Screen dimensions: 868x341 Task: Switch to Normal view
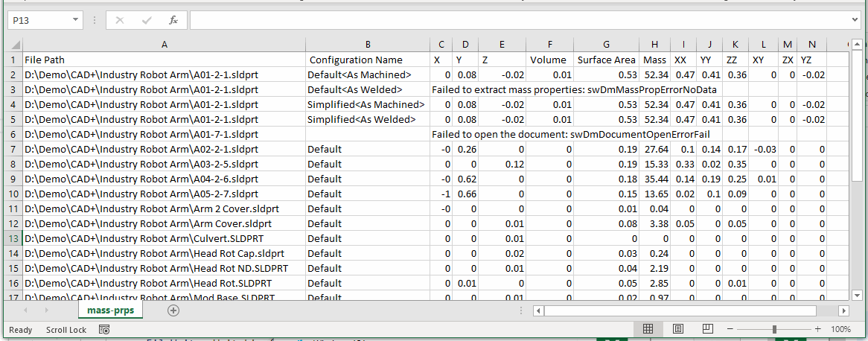pos(648,329)
